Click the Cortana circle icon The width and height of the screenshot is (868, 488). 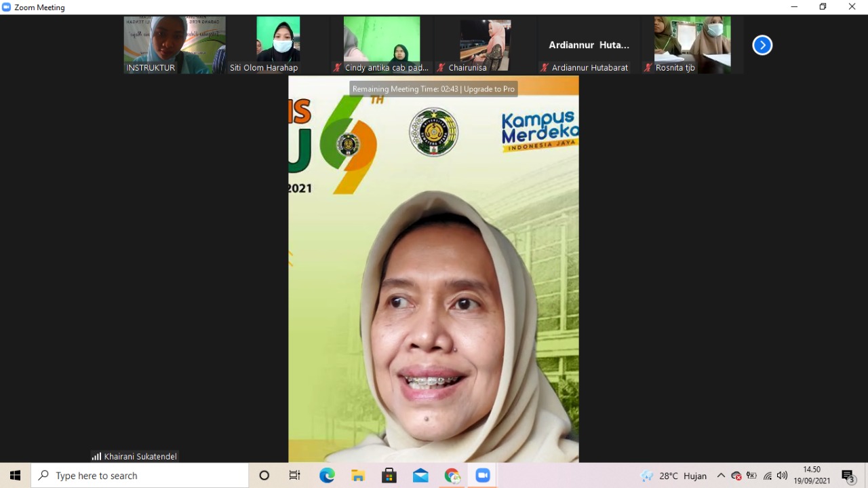click(x=264, y=476)
